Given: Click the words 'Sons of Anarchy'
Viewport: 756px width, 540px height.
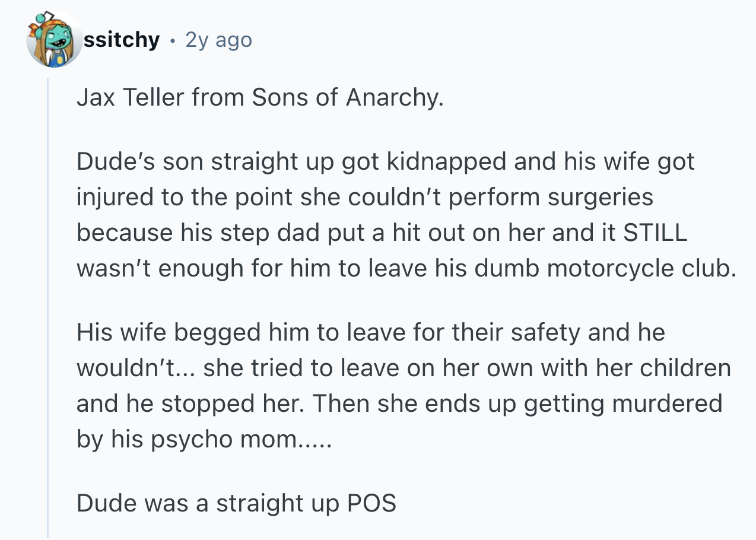Looking at the screenshot, I should click(347, 97).
